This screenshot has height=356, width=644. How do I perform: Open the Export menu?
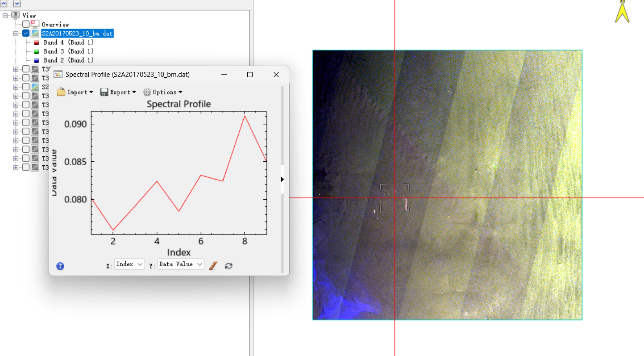(118, 92)
